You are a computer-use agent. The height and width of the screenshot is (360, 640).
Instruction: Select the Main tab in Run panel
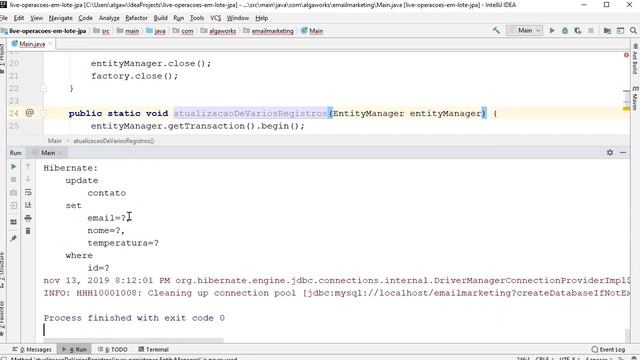pos(48,153)
